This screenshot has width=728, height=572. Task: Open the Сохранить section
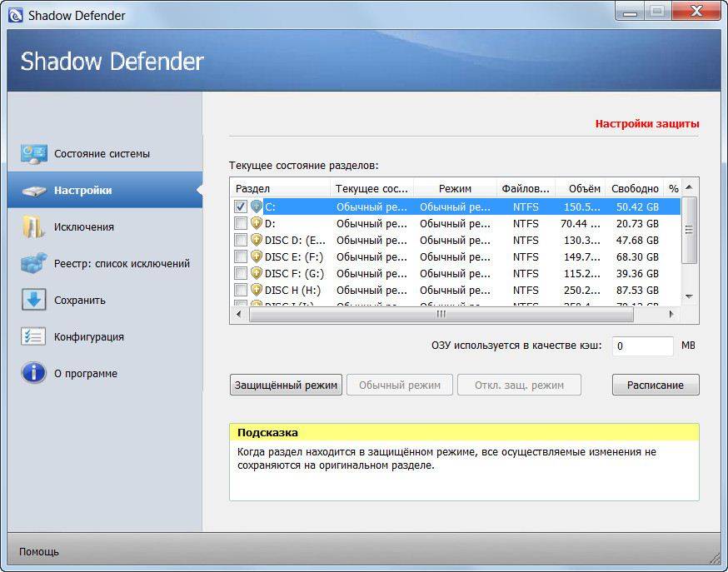coord(105,300)
